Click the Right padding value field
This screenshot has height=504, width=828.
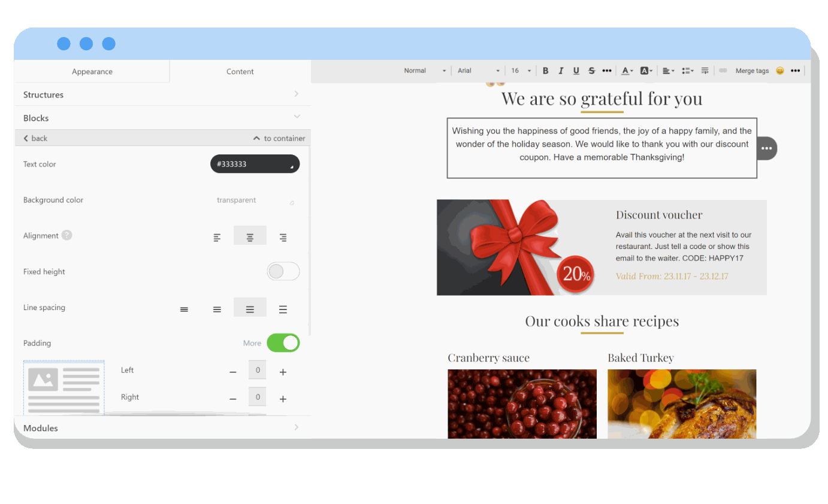[258, 397]
